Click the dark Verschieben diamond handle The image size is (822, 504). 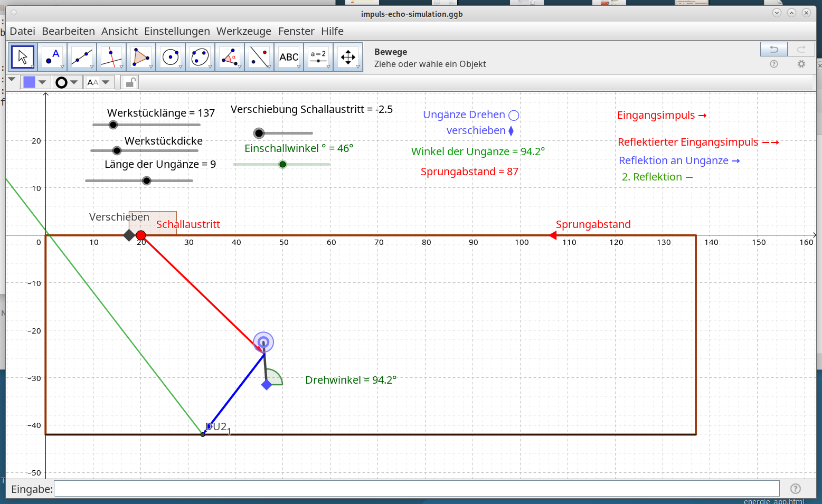(x=129, y=235)
